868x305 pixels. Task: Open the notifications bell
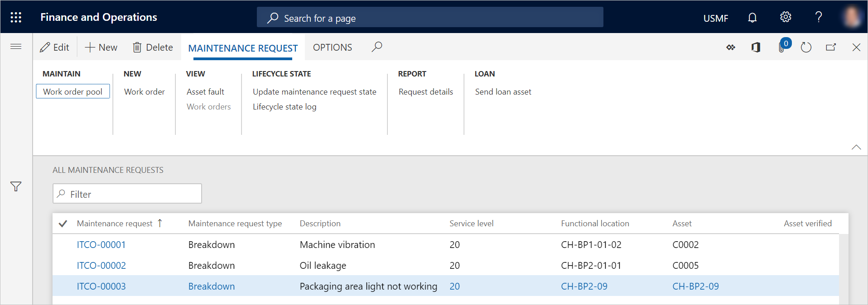pos(752,18)
